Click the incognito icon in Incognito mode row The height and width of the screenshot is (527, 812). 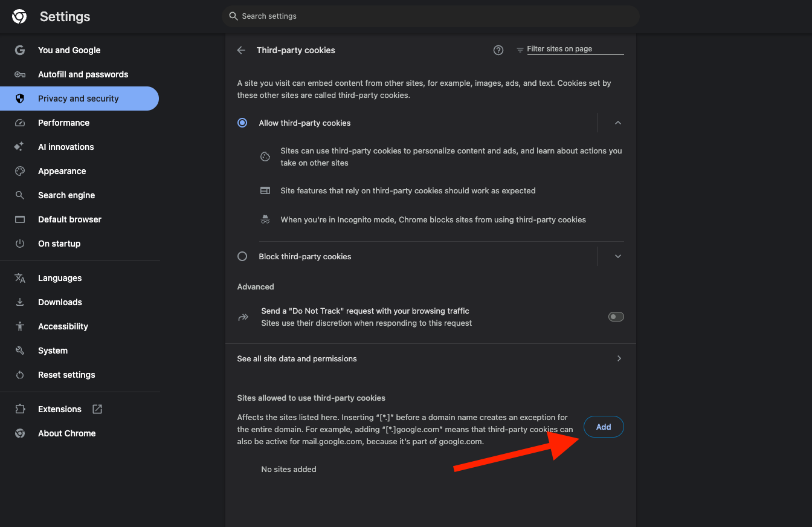click(265, 219)
